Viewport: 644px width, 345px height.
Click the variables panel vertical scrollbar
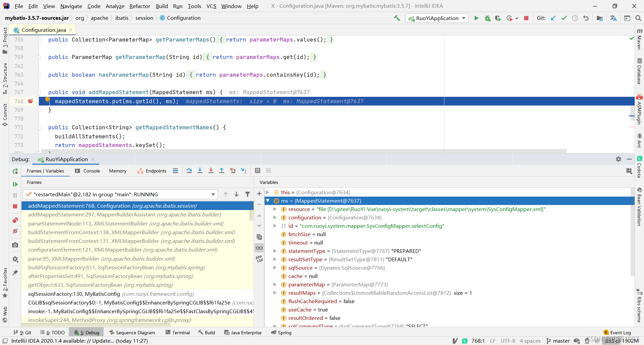click(x=632, y=232)
